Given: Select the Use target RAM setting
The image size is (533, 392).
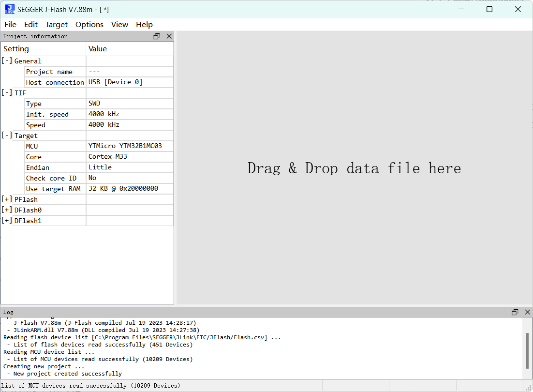Looking at the screenshot, I should click(x=55, y=189).
